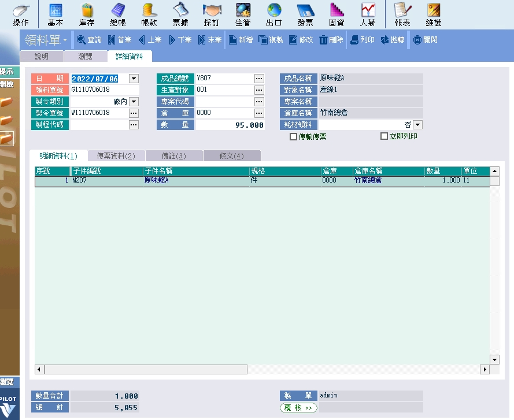Viewport: 514px width, 420px height.
Task: Click the 數量 quantity input field
Action: (x=230, y=125)
